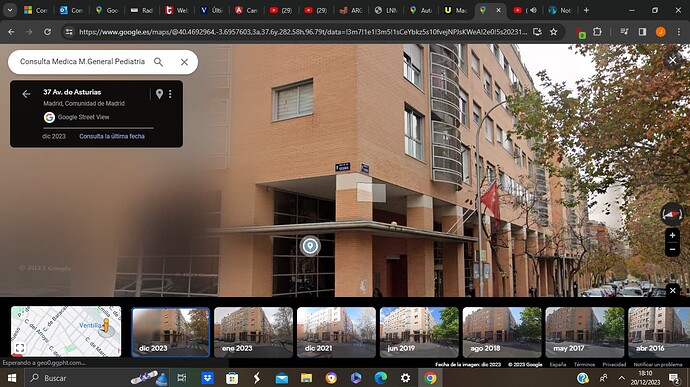690x387 pixels.
Task: Switch to the Mac browser tab
Action: [455, 10]
